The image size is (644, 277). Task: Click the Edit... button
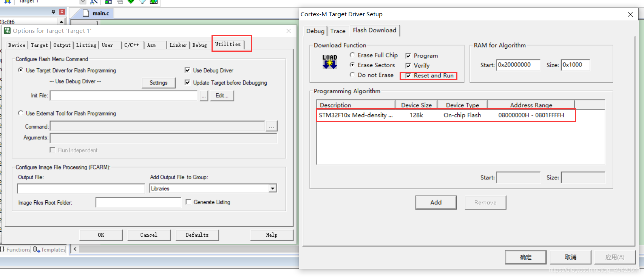222,95
